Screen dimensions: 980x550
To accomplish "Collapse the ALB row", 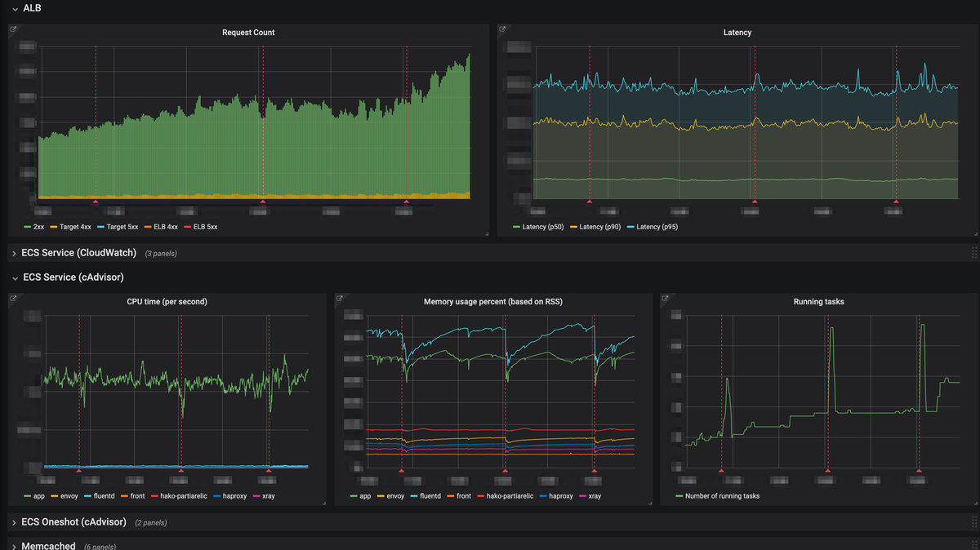I will click(x=15, y=8).
